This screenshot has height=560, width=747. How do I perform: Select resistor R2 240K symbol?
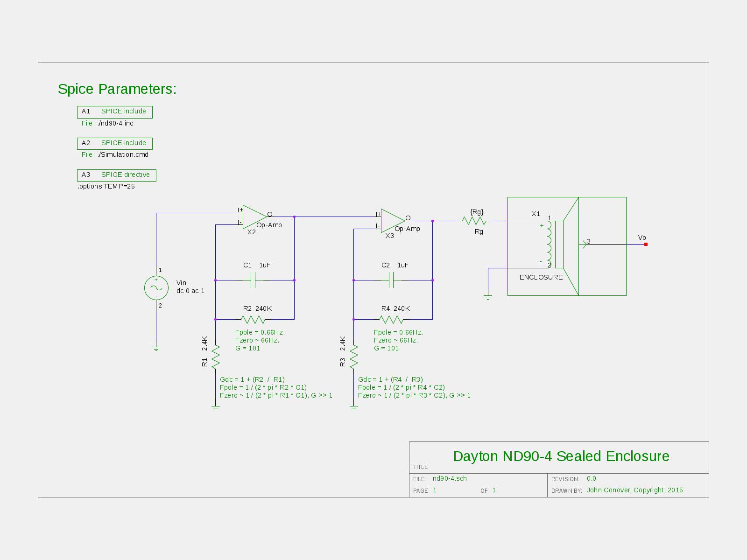tap(253, 320)
